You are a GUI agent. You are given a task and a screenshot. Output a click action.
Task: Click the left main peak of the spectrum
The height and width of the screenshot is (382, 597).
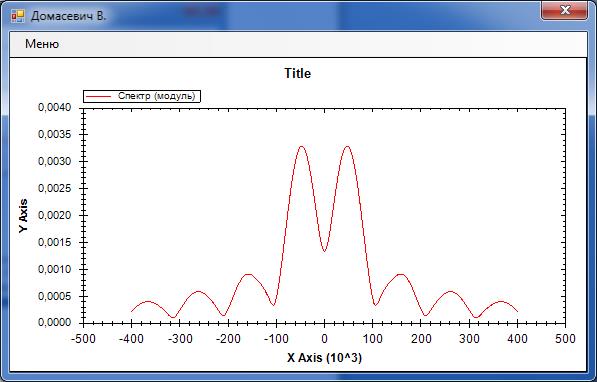302,147
